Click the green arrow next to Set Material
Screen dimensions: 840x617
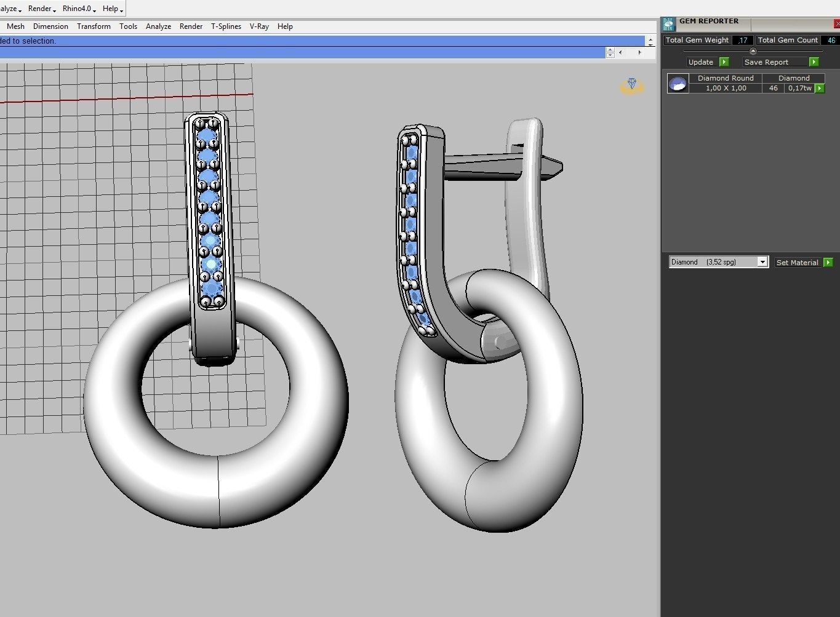[x=828, y=263]
